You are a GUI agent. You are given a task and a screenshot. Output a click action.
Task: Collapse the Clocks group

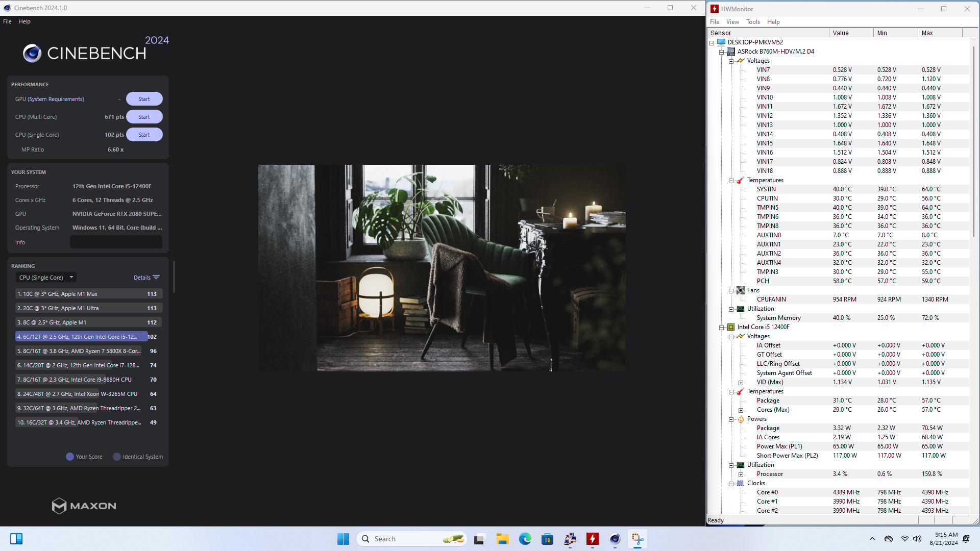click(x=731, y=484)
